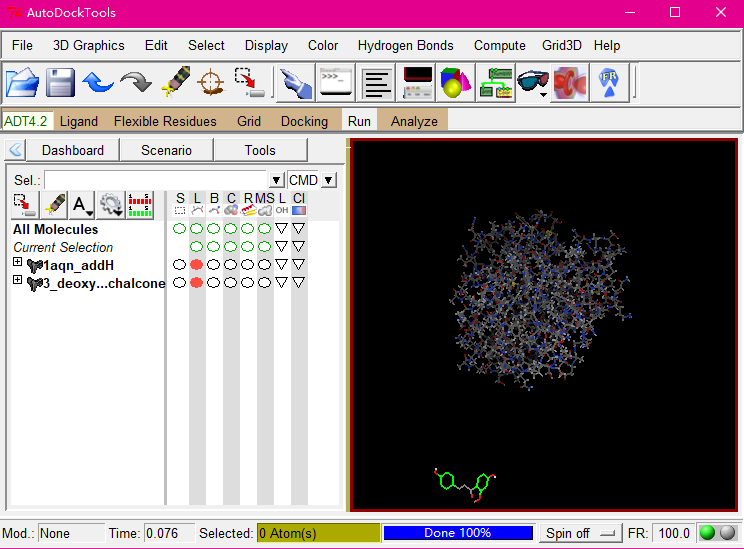This screenshot has width=744, height=549.
Task: Open the Python shell console icon
Action: [336, 82]
